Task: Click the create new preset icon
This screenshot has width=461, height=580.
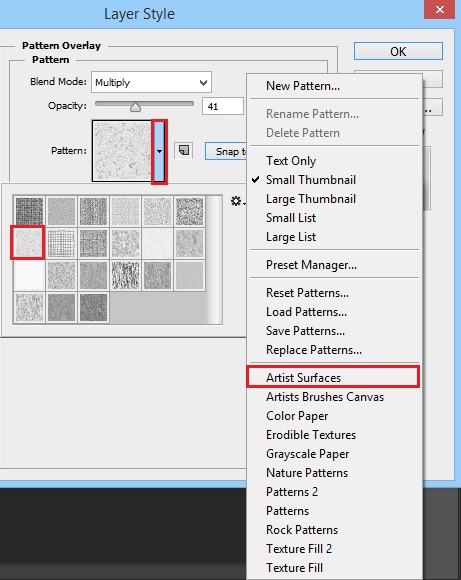Action: pyautogui.click(x=184, y=151)
